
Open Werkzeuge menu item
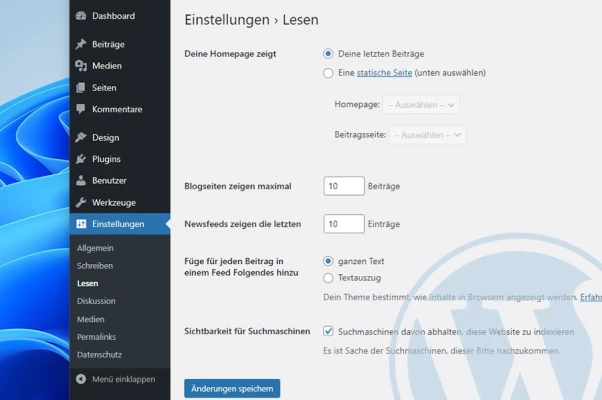pos(120,202)
